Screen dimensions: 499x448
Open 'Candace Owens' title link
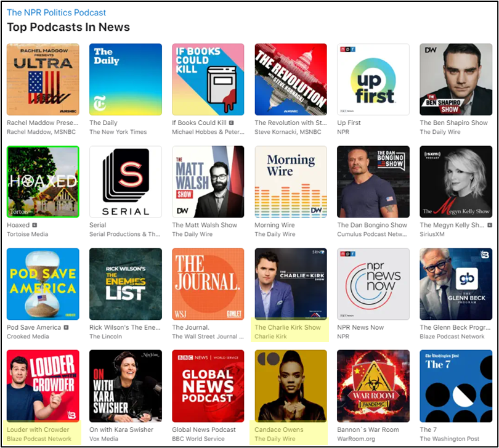(279, 430)
